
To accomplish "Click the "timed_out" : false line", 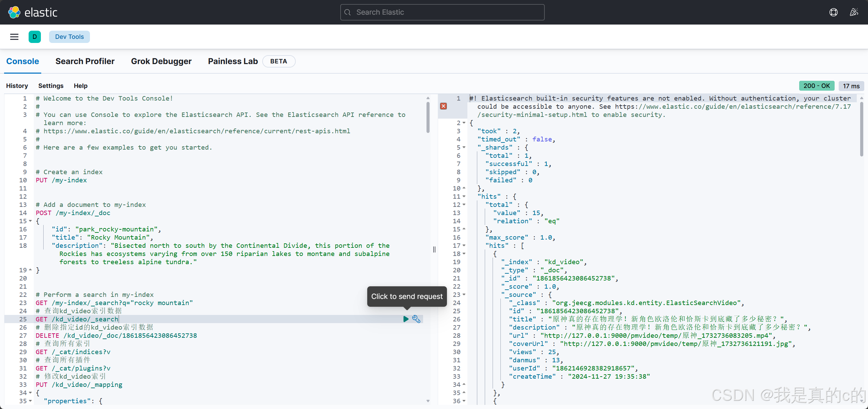I will (x=516, y=139).
